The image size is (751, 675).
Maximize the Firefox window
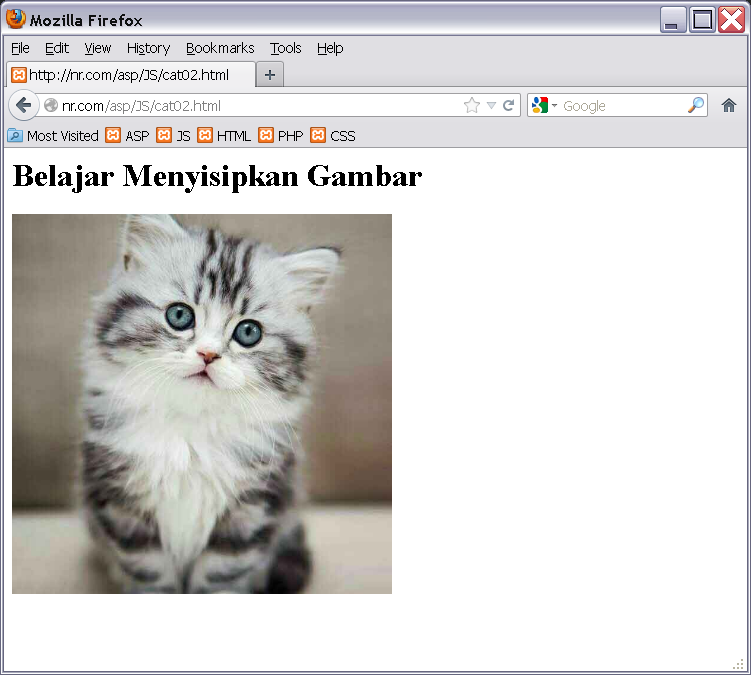click(702, 20)
